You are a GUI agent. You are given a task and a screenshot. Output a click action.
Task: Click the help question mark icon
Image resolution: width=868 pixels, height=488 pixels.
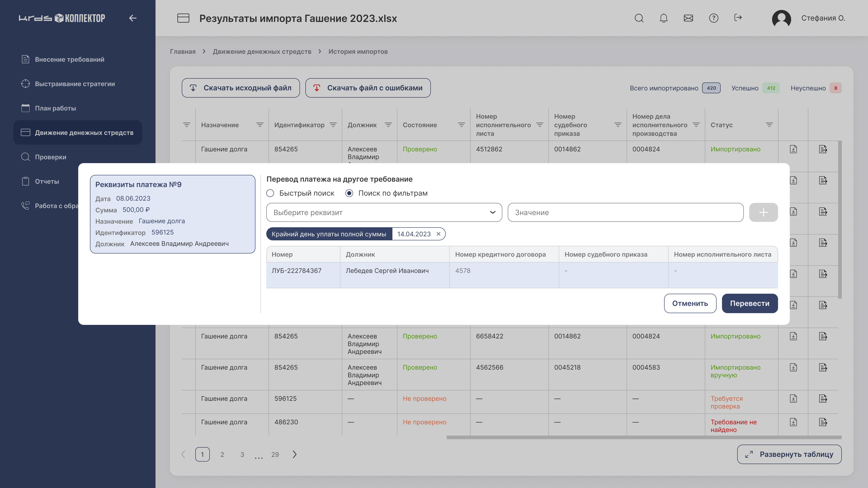713,18
